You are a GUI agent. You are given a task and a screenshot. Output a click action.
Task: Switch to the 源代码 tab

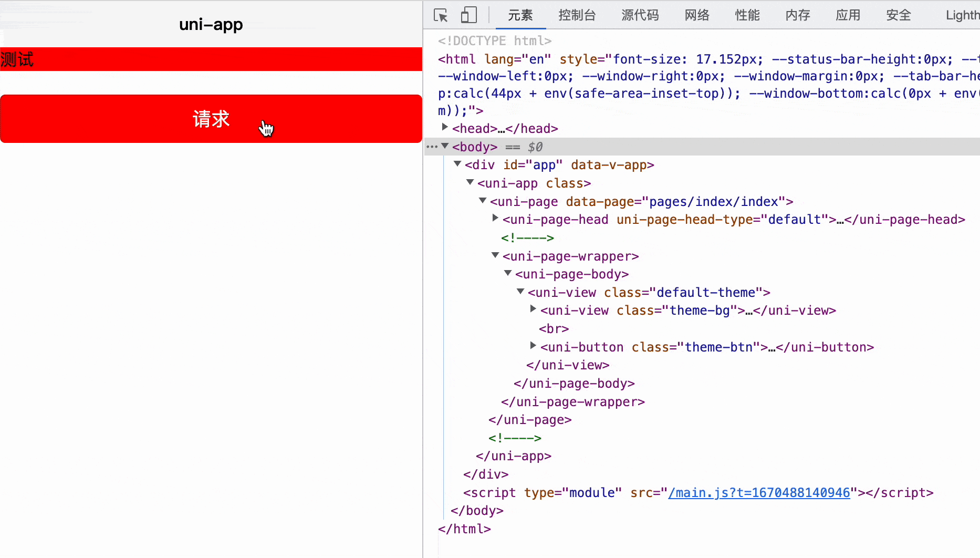[x=640, y=15]
